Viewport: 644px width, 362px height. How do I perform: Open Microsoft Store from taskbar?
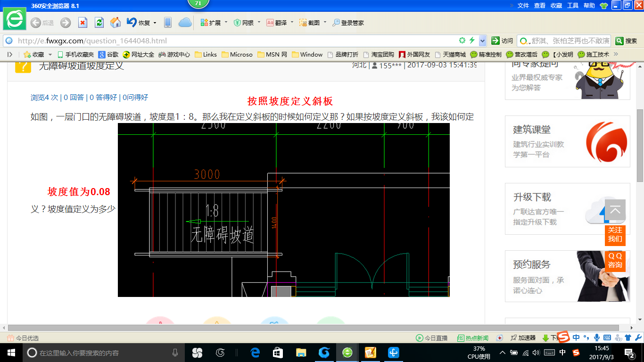(x=278, y=353)
